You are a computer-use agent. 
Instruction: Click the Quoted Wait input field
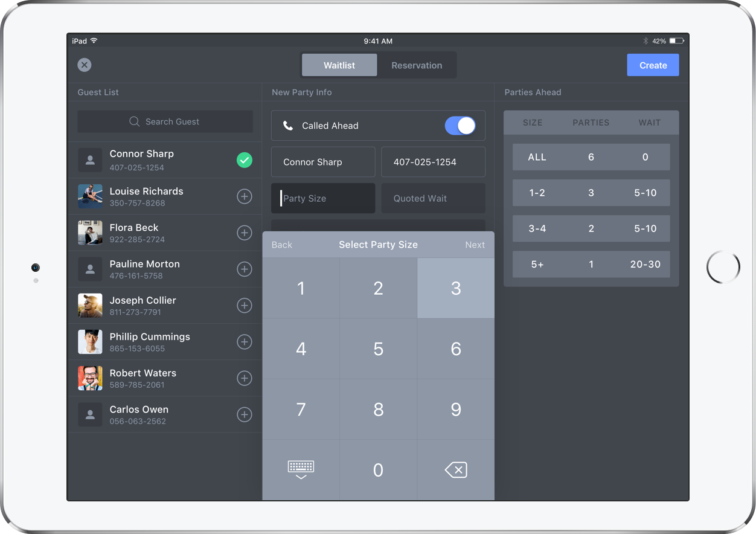click(x=433, y=198)
